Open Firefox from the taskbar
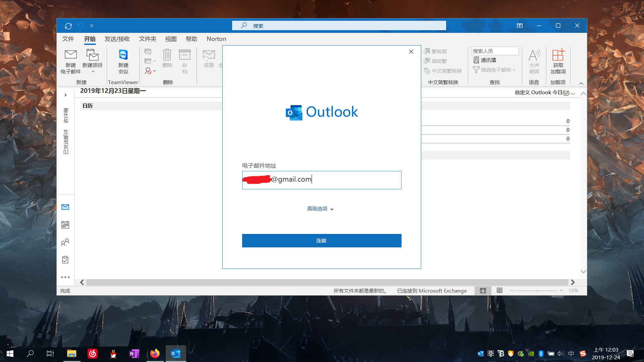Image resolution: width=644 pixels, height=362 pixels. click(x=155, y=354)
